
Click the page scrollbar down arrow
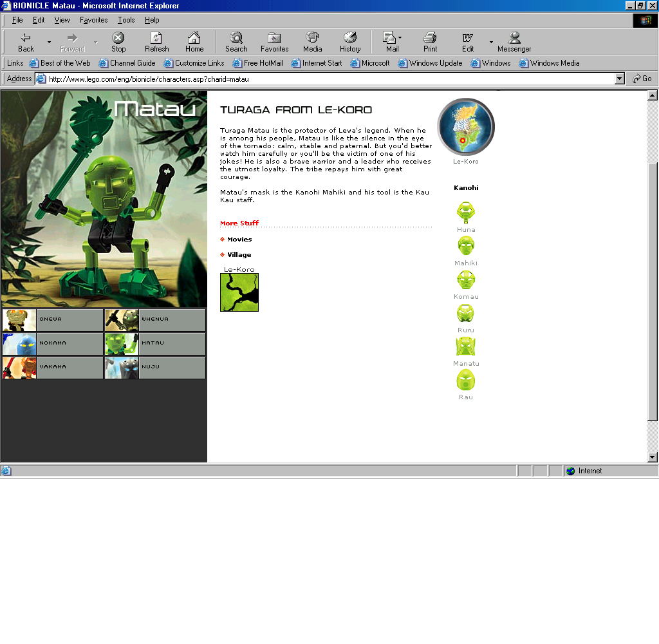coord(653,457)
